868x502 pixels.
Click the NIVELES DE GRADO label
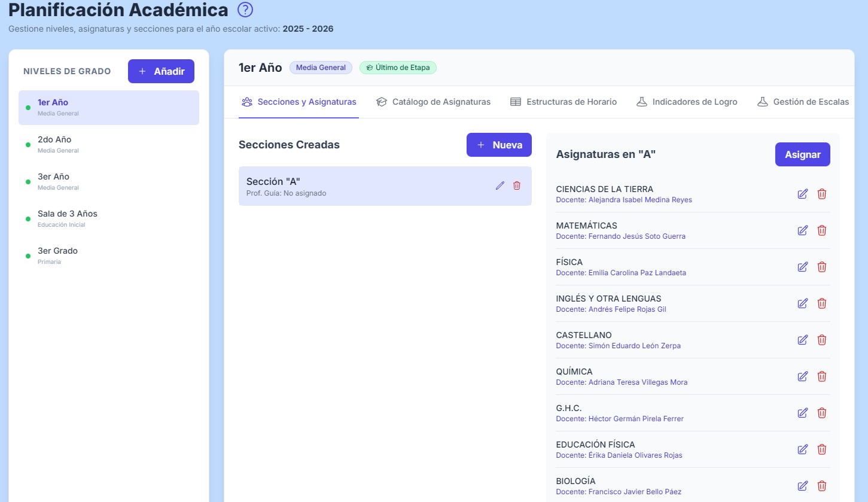pos(67,71)
